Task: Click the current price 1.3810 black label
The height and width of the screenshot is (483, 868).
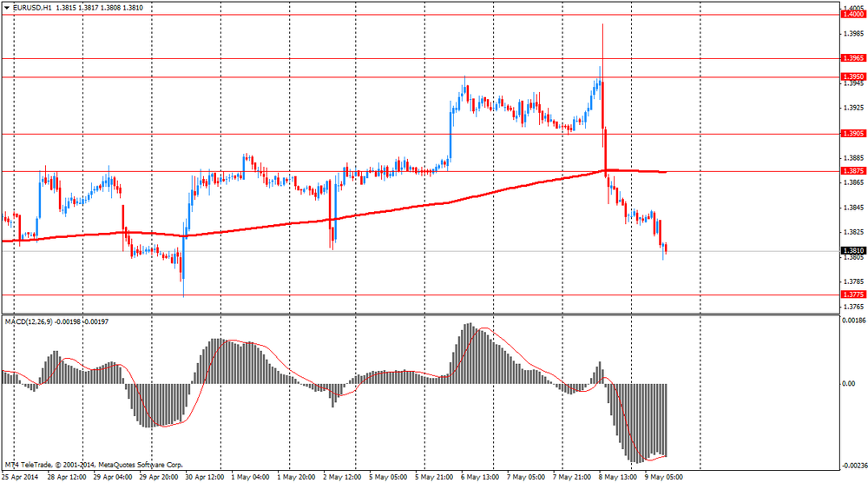Action: 853,251
